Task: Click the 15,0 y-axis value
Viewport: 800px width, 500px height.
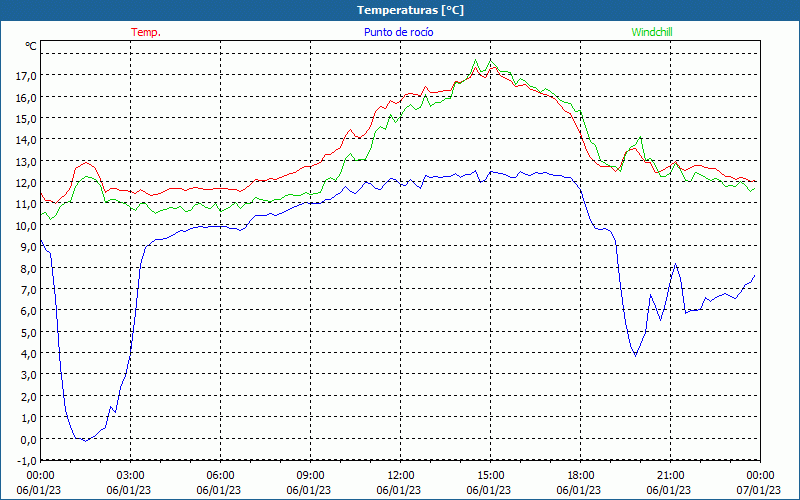Action: coord(26,119)
